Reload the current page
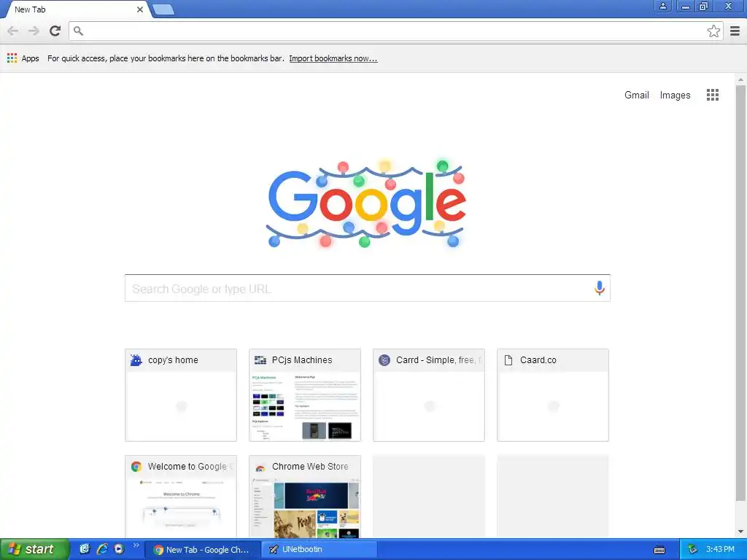747x560 pixels. point(55,31)
